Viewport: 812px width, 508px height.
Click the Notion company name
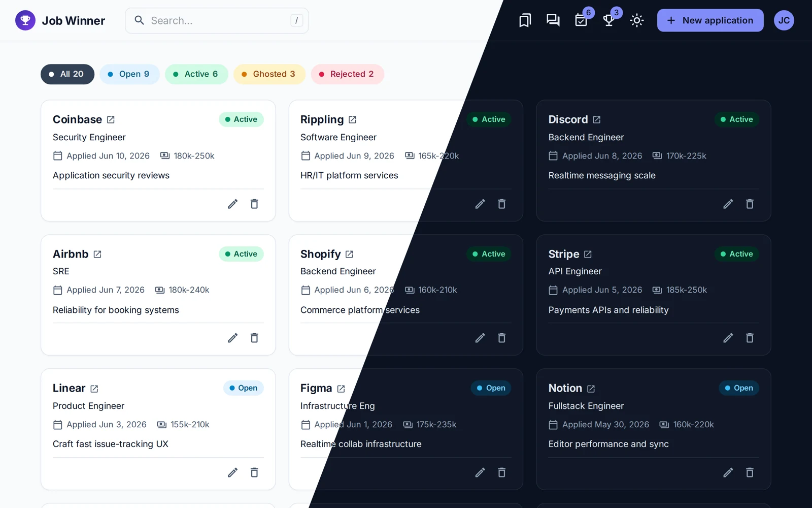coord(565,388)
